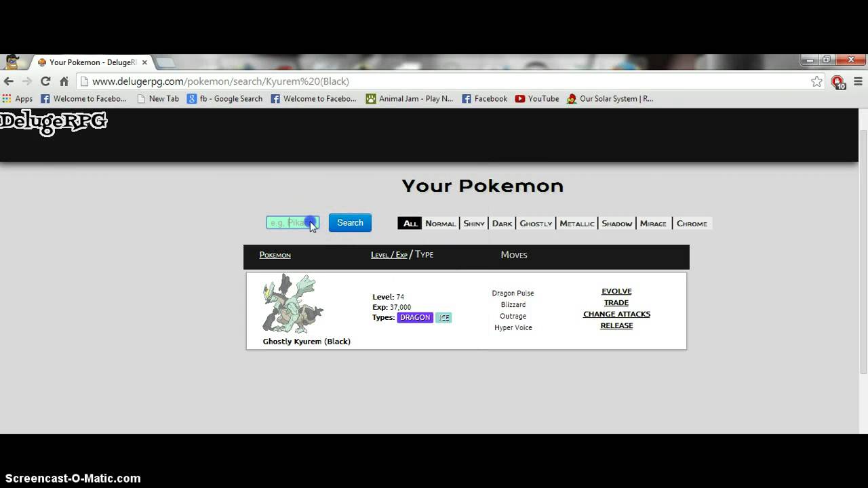The width and height of the screenshot is (868, 488).
Task: Click the Hyper Voice move text
Action: [x=513, y=328]
